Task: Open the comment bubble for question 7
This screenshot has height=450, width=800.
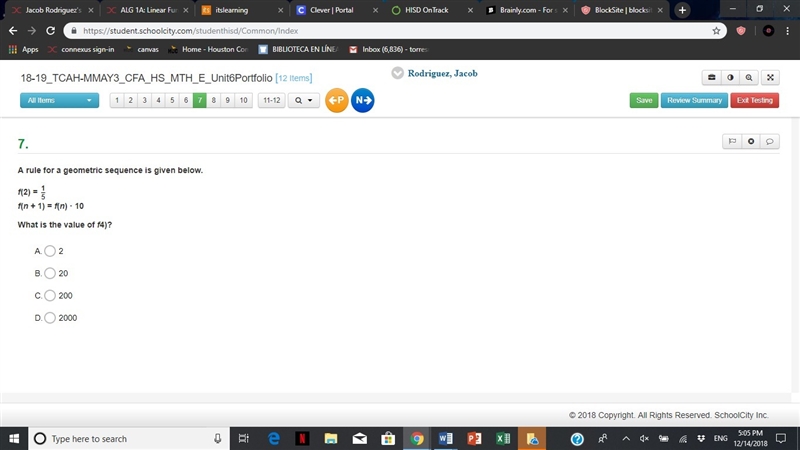Action: (770, 141)
